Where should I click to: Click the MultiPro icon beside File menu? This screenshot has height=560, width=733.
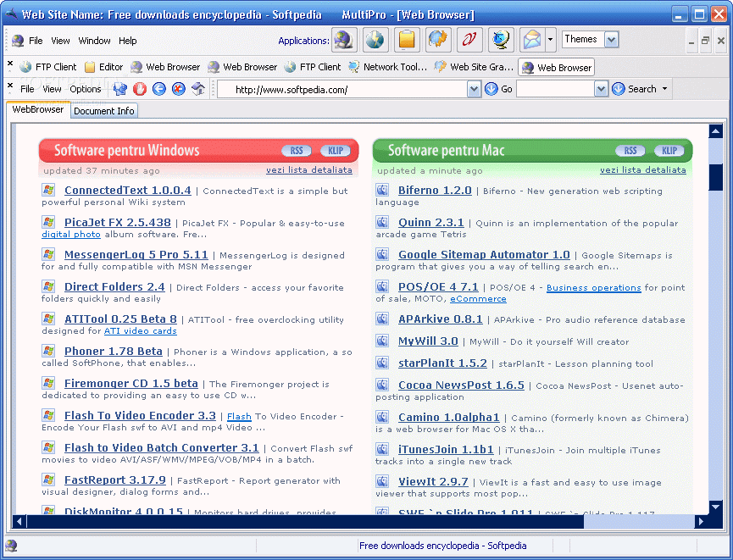pos(18,41)
